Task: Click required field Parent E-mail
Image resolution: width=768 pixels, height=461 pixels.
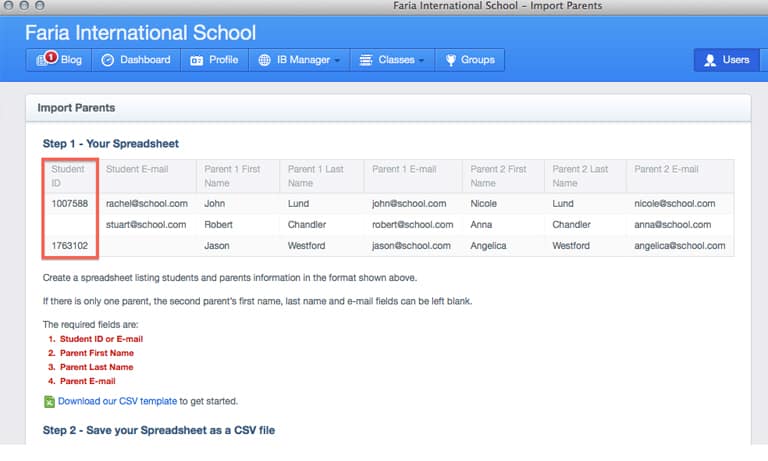Action: point(88,381)
